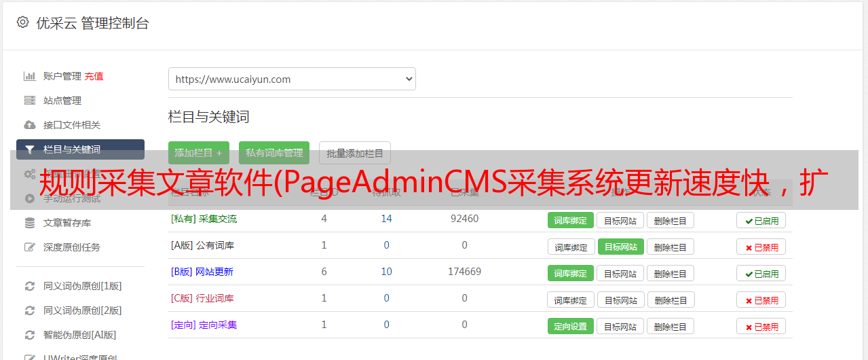The width and height of the screenshot is (868, 360).
Task: Click 删除栏目 in the 采集交流 row
Action: [670, 220]
